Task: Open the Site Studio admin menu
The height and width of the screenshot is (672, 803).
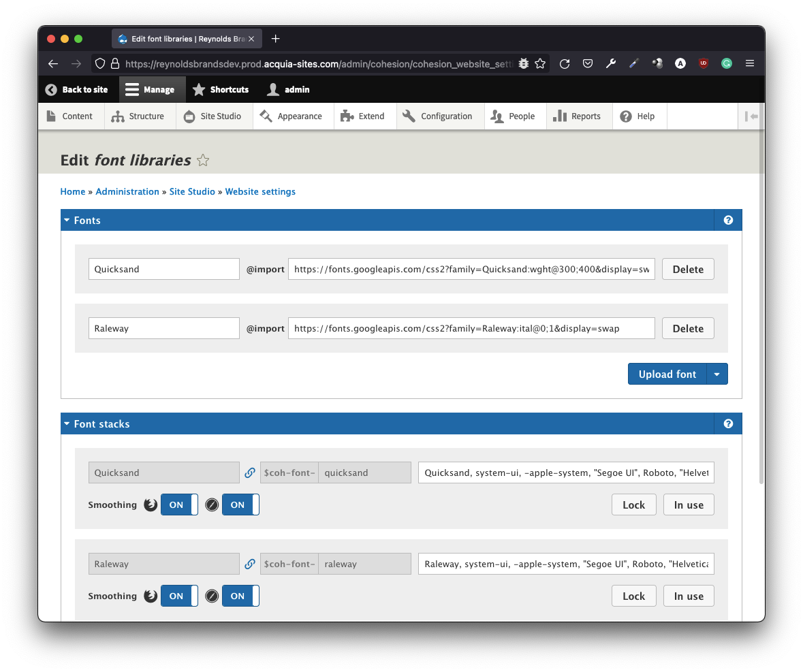Action: click(213, 116)
